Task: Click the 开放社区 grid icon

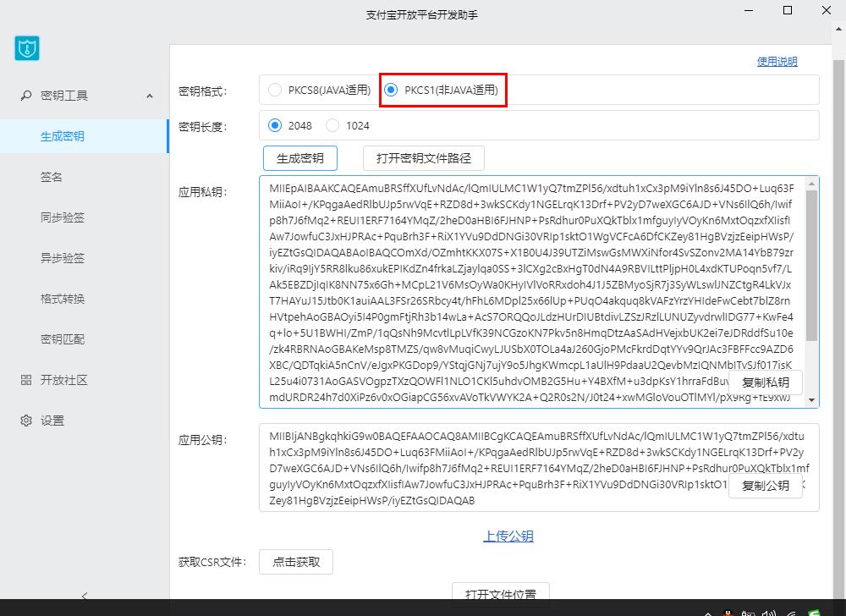Action: pos(26,380)
